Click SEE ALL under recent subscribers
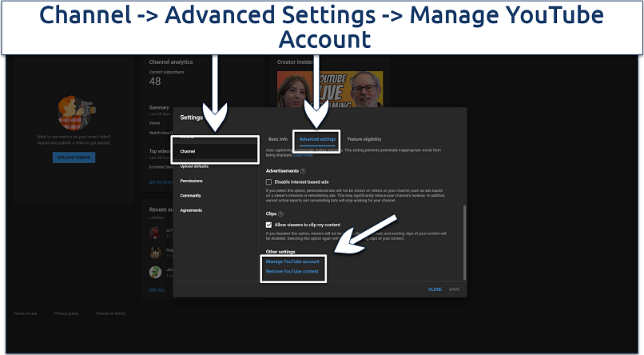The height and width of the screenshot is (355, 644). tap(157, 290)
